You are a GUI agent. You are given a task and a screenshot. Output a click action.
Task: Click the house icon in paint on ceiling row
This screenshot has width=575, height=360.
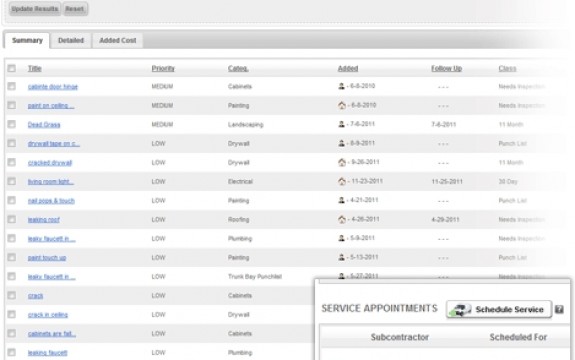(342, 105)
